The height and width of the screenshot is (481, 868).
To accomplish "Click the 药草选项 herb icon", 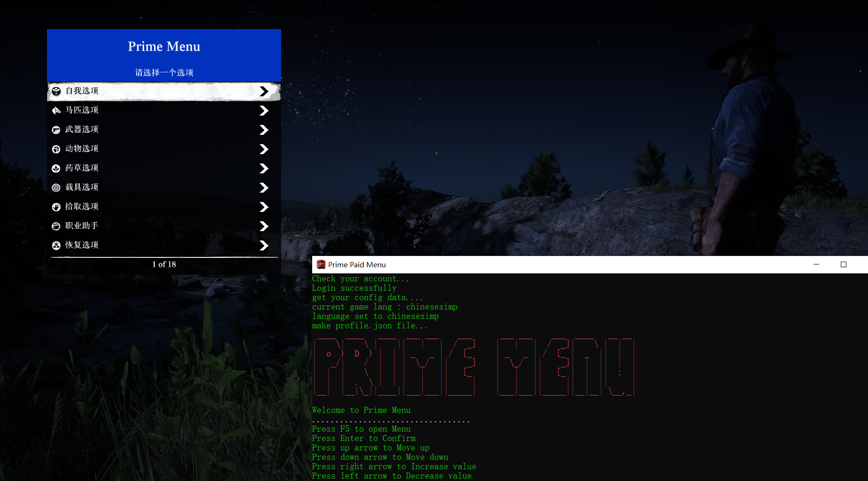I will [x=56, y=168].
